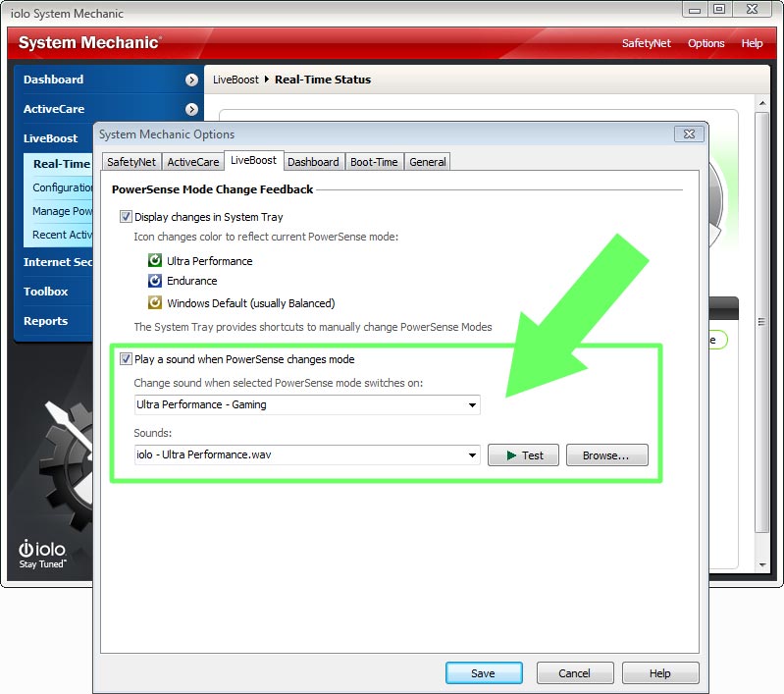784x694 pixels.
Task: Click the green Ultra Performance mode icon
Action: pyautogui.click(x=155, y=260)
